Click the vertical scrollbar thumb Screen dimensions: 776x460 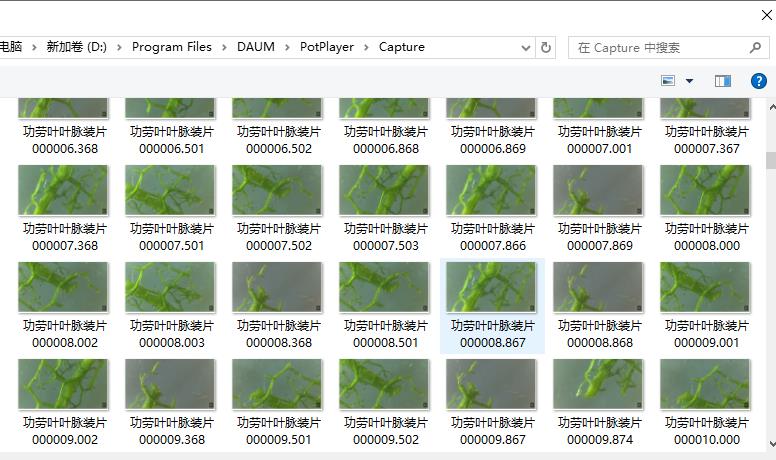pos(770,160)
